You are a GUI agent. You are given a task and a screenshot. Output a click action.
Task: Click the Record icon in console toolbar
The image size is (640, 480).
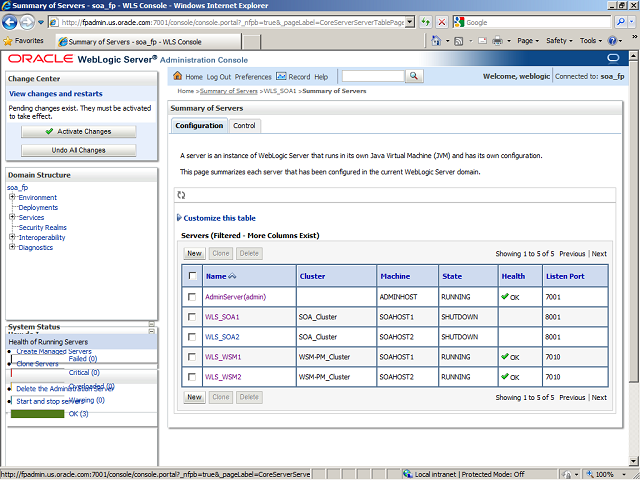282,77
